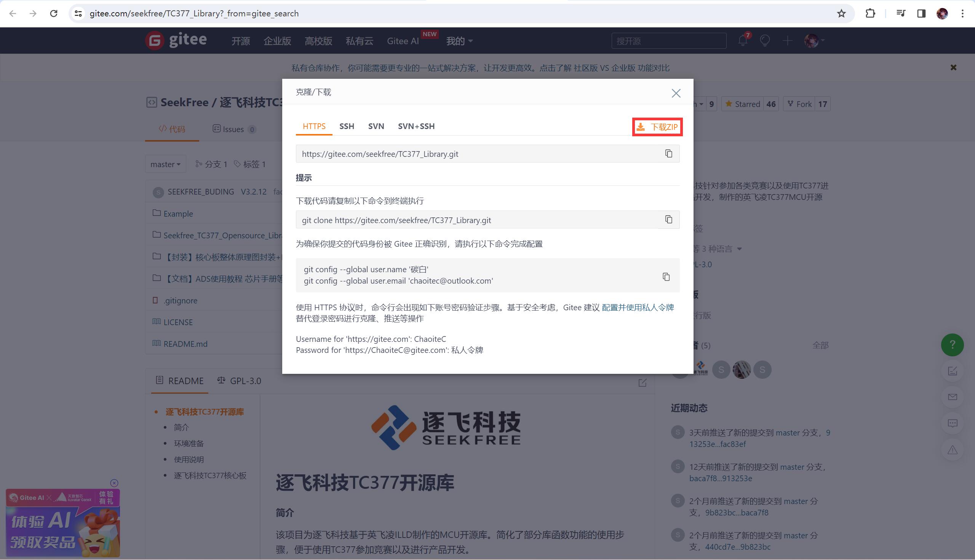This screenshot has height=560, width=975.
Task: Jump to 使用说明 in README outline
Action: click(189, 459)
